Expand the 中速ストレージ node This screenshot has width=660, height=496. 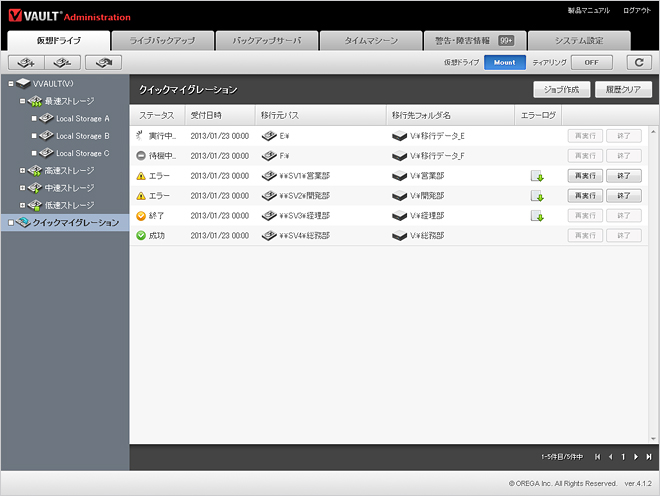[x=22, y=188]
